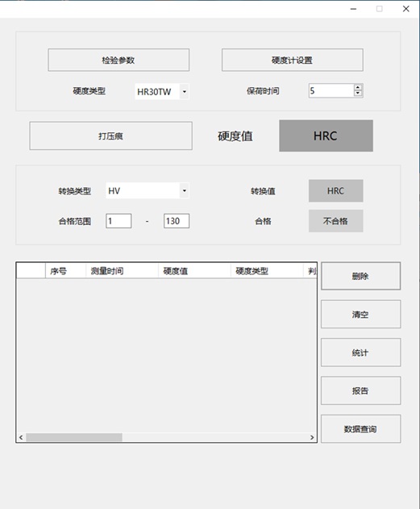The image size is (420, 509).
Task: Expand the 转换类型 HV dropdown
Action: coord(185,190)
